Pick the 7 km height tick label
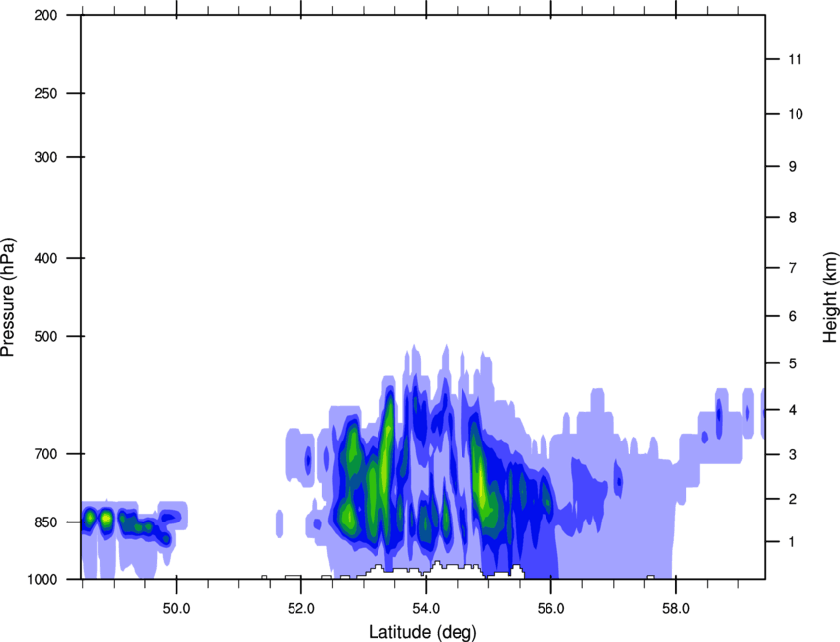Viewport: 840px width, 642px height. tap(793, 268)
